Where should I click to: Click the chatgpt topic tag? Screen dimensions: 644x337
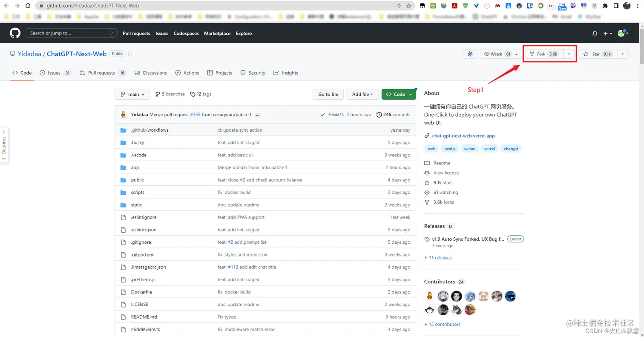pos(511,149)
